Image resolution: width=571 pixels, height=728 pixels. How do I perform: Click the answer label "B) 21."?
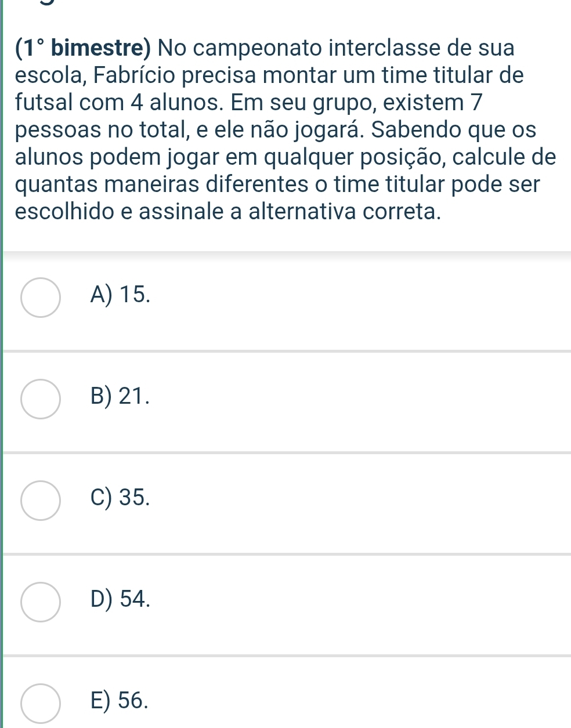point(121,396)
